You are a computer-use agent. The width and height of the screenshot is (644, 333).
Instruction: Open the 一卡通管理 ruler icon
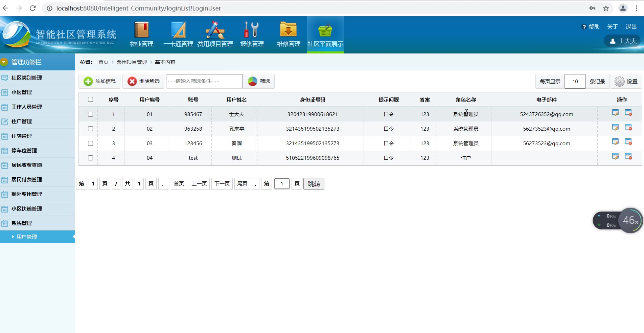click(x=178, y=30)
